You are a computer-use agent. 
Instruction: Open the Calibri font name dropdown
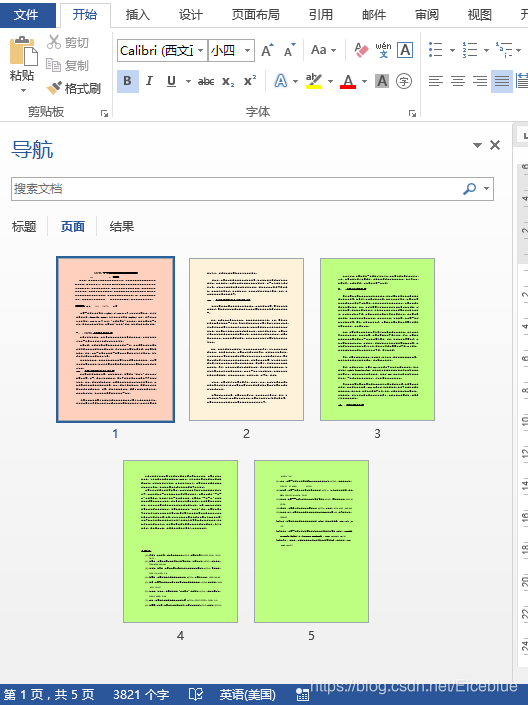tap(201, 50)
